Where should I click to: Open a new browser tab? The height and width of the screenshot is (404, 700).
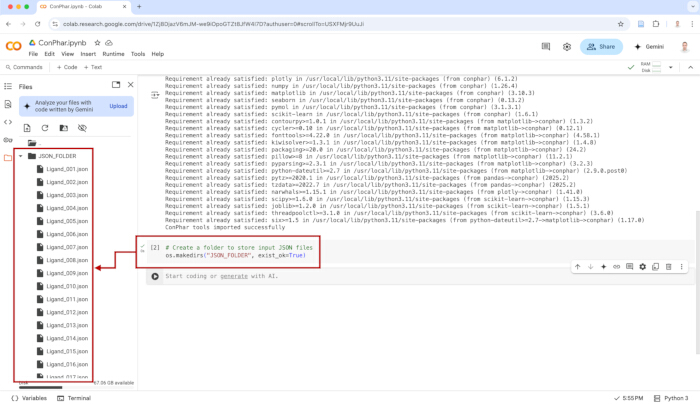click(x=139, y=7)
